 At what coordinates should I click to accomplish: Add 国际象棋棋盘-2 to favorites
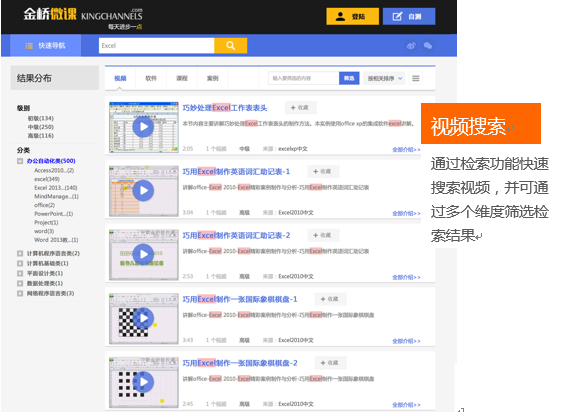coord(330,363)
